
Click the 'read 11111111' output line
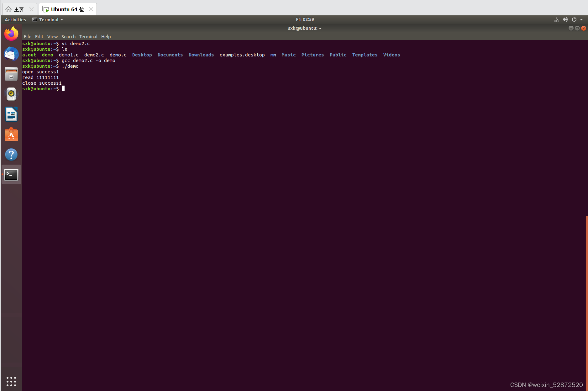pos(40,77)
